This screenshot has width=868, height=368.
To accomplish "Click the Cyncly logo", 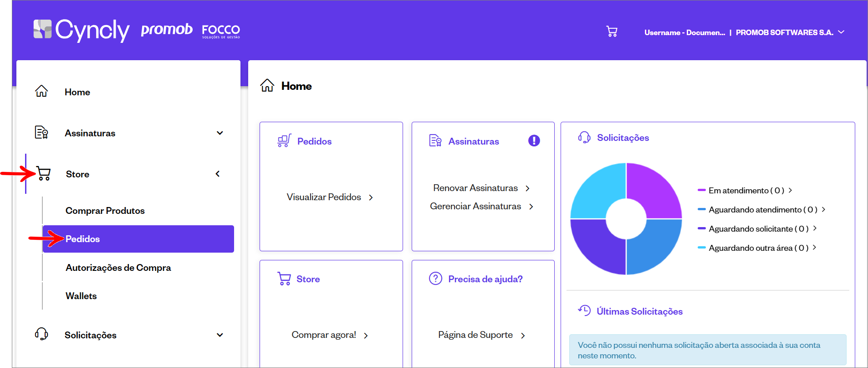I will [82, 30].
